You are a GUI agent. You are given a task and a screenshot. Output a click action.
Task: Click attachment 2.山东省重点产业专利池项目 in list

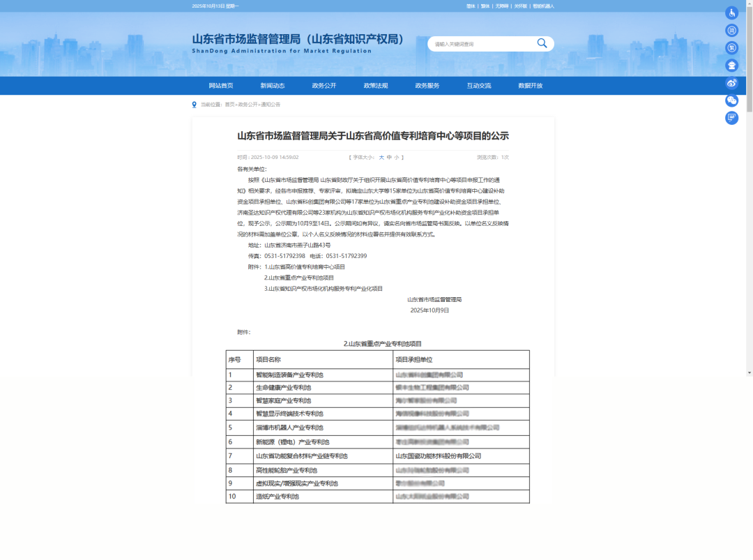298,278
